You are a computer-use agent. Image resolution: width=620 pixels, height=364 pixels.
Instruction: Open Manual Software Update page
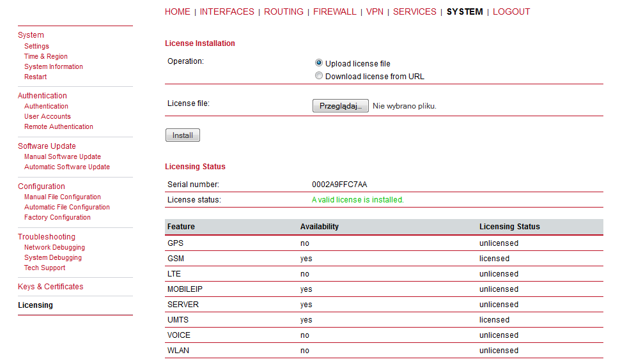63,157
